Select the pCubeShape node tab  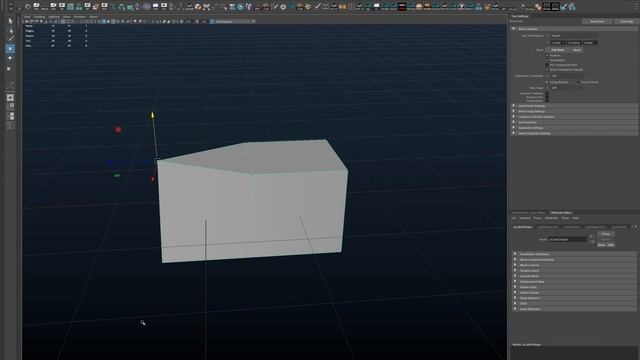coord(523,227)
